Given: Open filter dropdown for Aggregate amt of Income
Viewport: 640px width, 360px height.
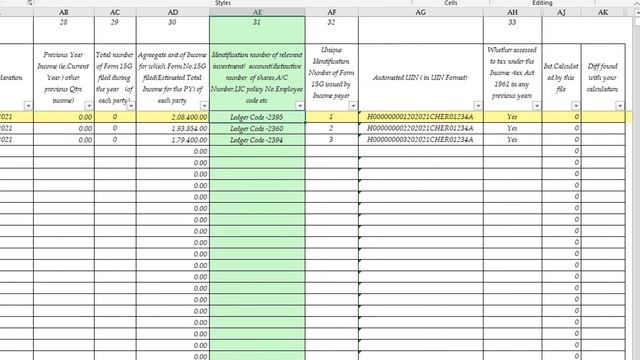Looking at the screenshot, I should tap(204, 106).
